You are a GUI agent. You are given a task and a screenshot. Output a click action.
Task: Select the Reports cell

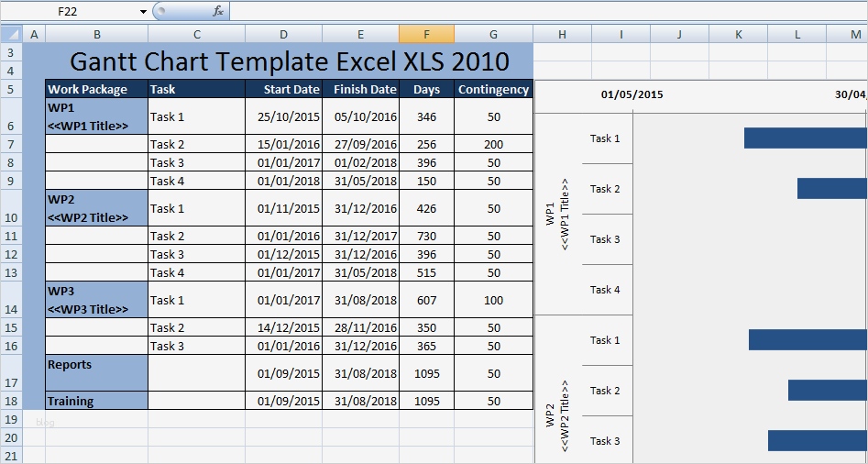point(97,373)
